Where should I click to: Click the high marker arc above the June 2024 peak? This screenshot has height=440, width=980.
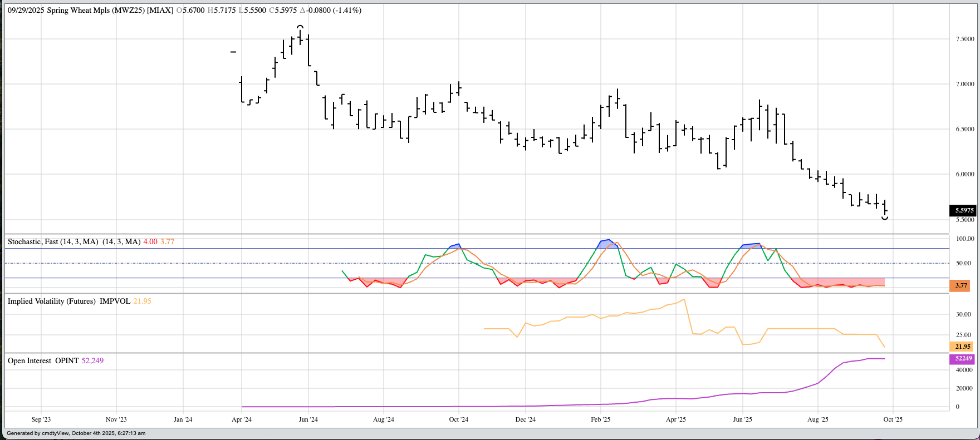pyautogui.click(x=300, y=27)
